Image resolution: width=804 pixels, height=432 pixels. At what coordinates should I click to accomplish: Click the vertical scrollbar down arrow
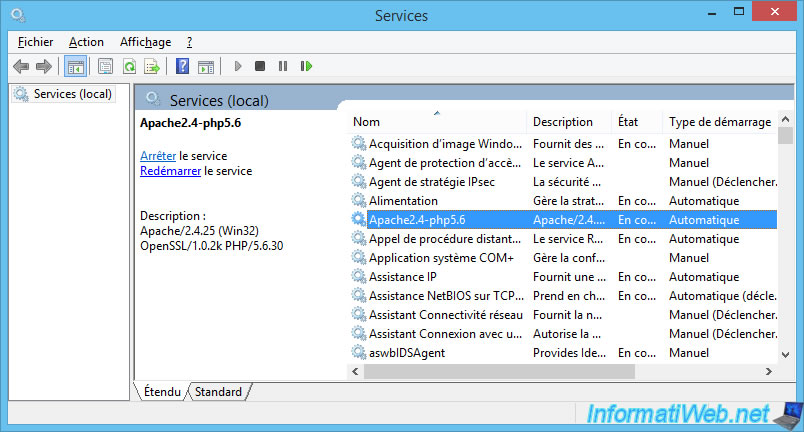(785, 355)
